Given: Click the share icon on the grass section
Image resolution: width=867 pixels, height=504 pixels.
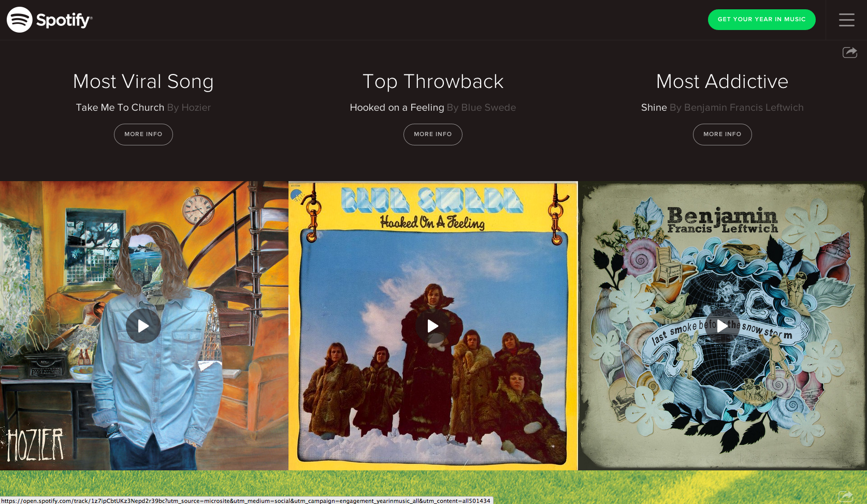Looking at the screenshot, I should (x=845, y=496).
